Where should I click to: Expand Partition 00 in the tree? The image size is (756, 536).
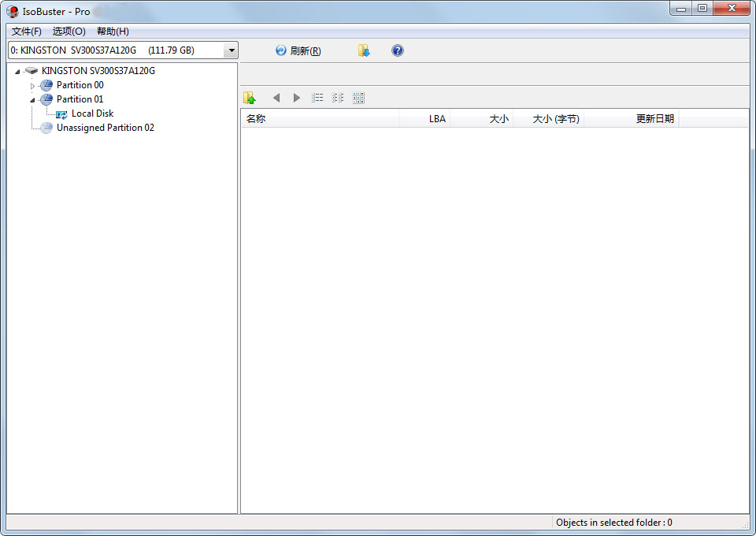[33, 84]
